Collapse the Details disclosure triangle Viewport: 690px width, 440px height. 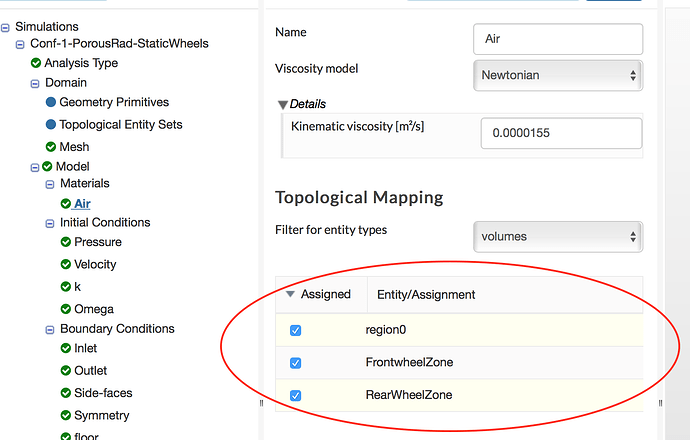[x=283, y=104]
